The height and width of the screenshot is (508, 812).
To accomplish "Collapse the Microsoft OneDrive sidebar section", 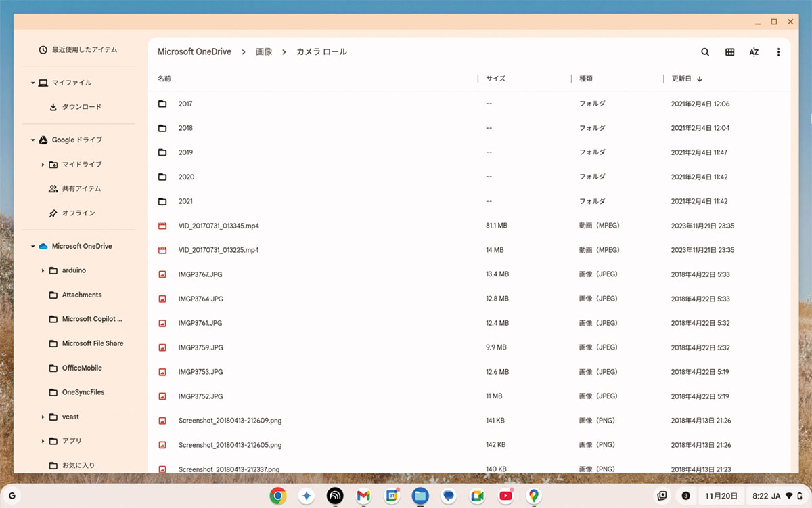I will (x=32, y=247).
